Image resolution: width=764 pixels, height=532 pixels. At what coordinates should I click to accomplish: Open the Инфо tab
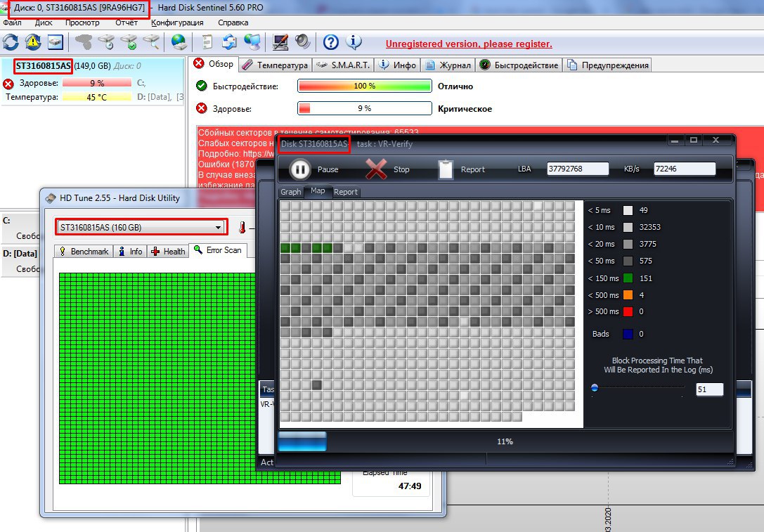click(398, 65)
